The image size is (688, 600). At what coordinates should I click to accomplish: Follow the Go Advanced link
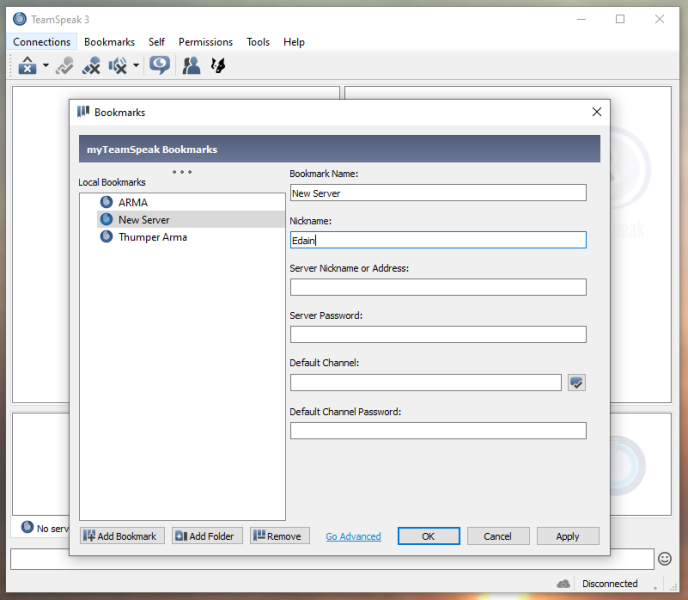pos(353,536)
